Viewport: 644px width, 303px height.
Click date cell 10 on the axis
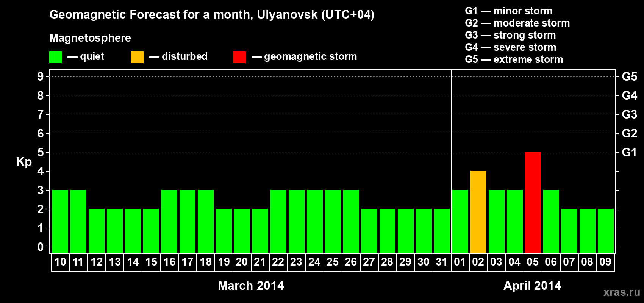60,262
